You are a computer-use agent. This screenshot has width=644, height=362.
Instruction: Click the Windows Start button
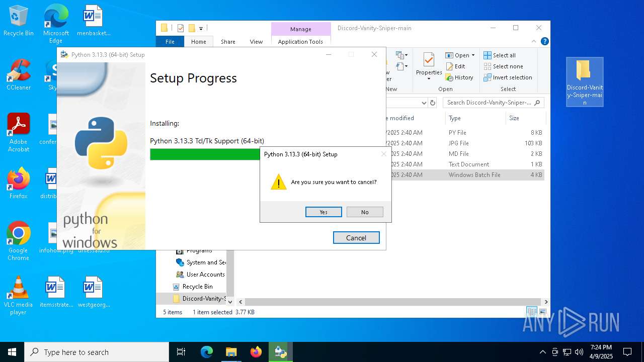click(x=12, y=352)
